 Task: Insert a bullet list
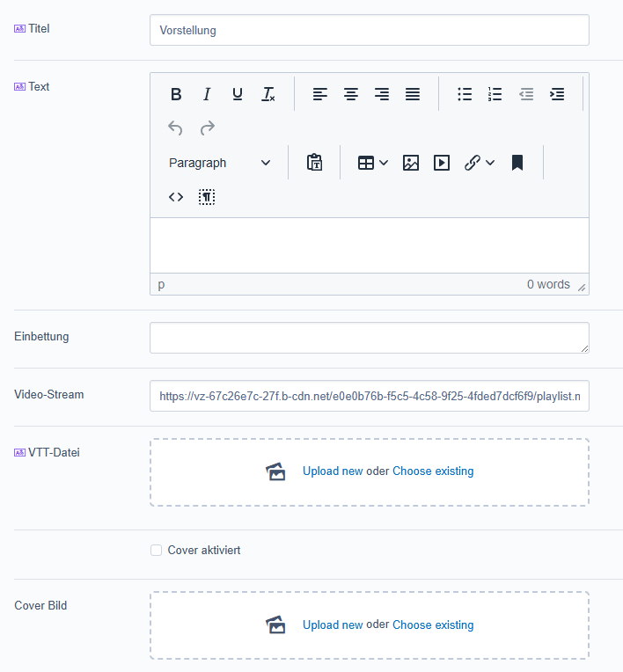[x=465, y=94]
